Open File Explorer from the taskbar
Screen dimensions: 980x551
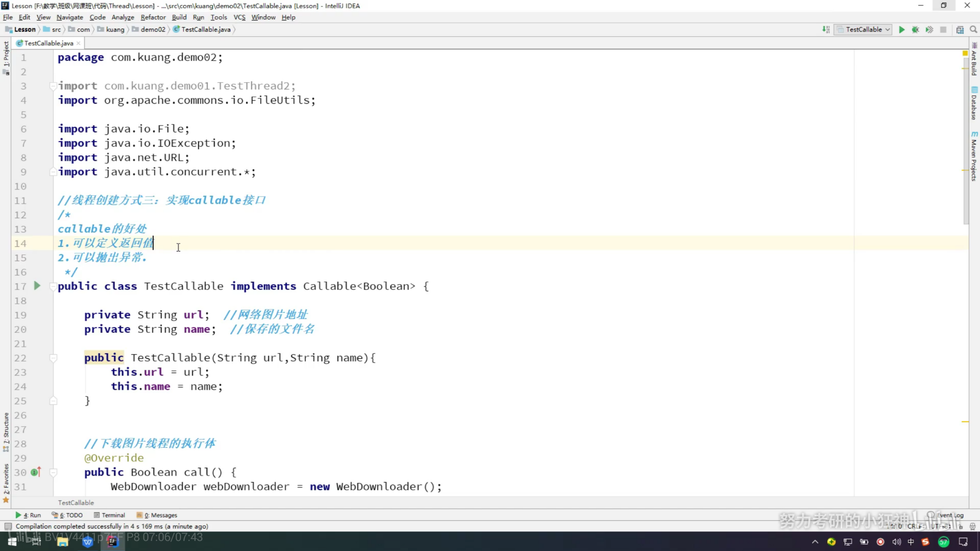pos(62,541)
